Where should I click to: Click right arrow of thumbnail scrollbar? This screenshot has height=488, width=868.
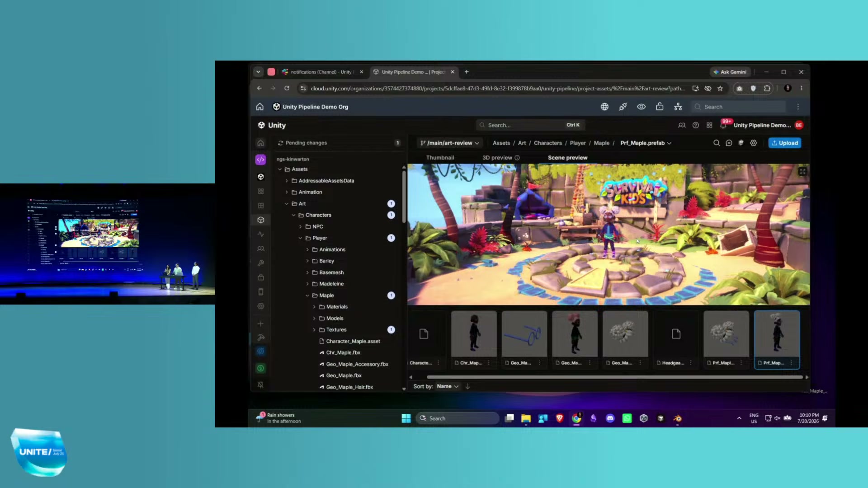click(x=807, y=377)
